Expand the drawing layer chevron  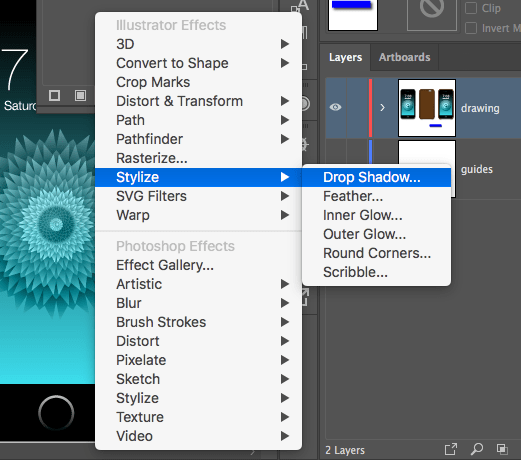[382, 107]
